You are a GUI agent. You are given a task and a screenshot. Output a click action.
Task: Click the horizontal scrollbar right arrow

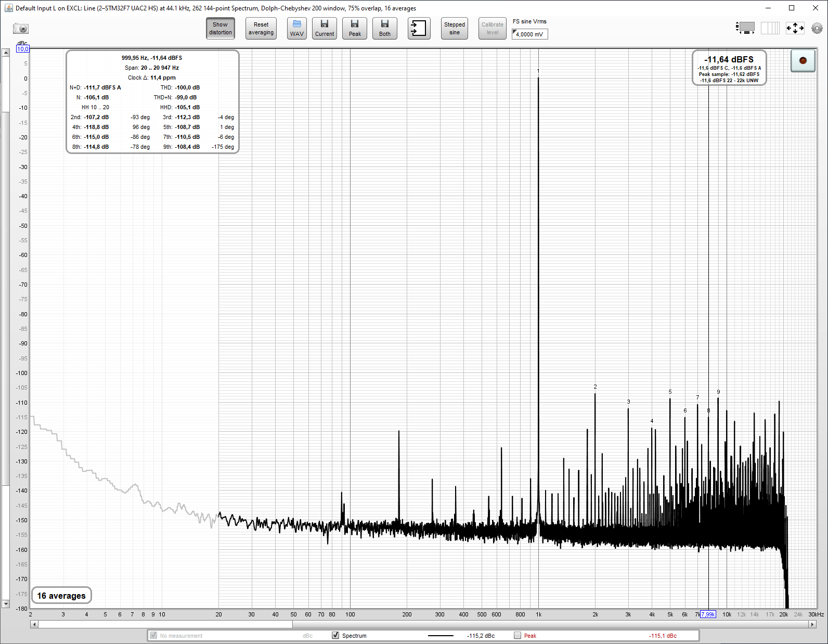pos(812,624)
